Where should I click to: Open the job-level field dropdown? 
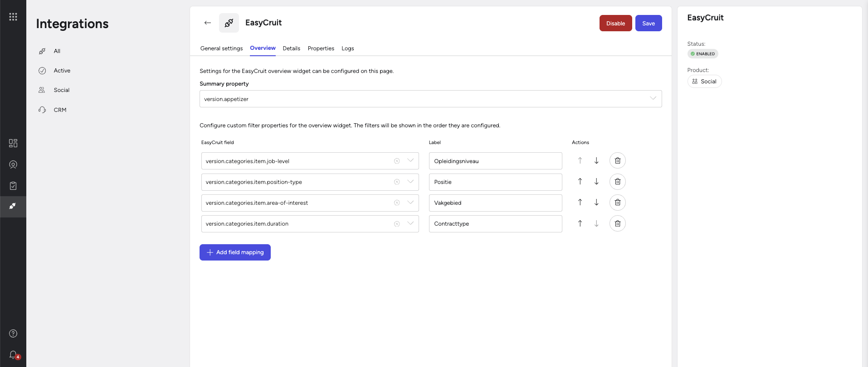coord(410,160)
